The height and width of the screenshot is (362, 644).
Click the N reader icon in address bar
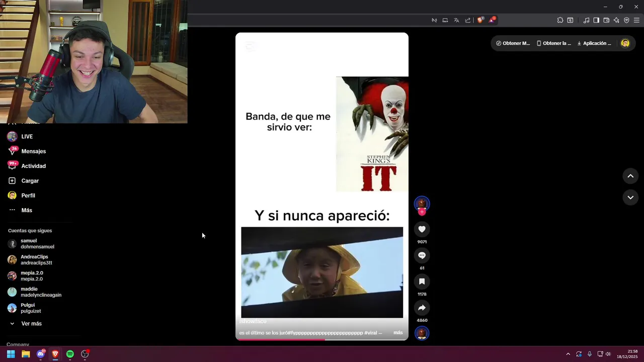434,20
